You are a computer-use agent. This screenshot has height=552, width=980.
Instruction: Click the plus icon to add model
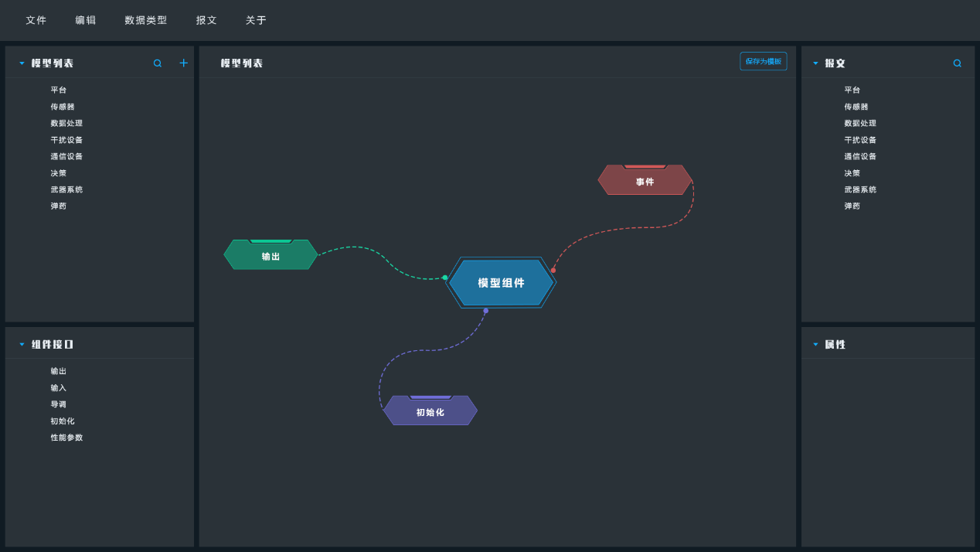[x=183, y=63]
